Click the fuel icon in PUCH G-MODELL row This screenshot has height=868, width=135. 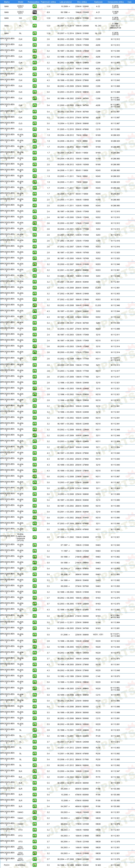pos(35,865)
